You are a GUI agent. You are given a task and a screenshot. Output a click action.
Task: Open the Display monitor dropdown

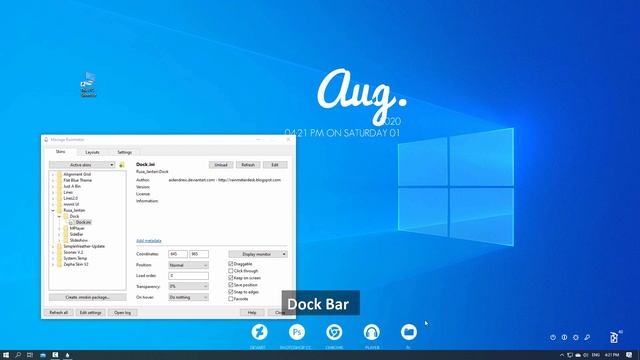click(x=258, y=254)
